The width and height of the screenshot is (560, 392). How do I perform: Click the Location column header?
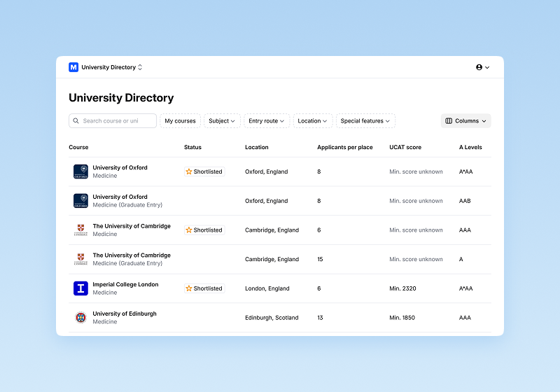point(256,147)
